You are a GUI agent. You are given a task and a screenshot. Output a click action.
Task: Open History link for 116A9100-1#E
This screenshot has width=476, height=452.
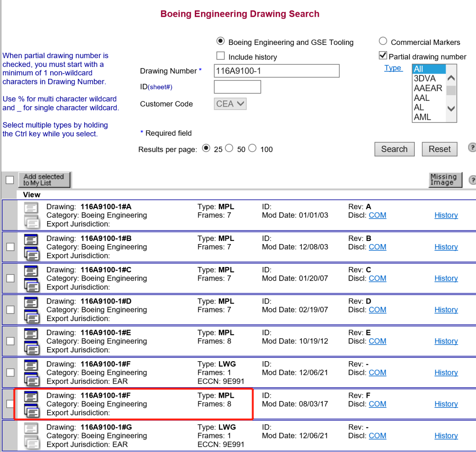tap(446, 341)
